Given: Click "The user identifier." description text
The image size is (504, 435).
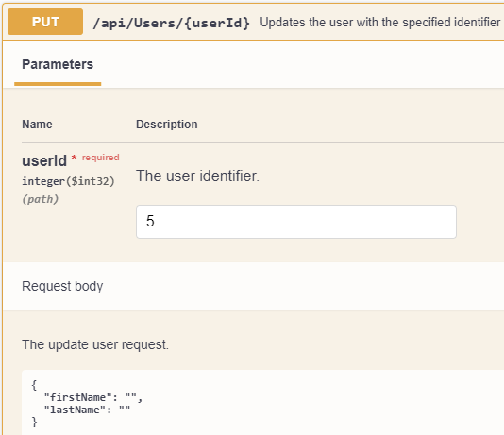Looking at the screenshot, I should click(197, 176).
